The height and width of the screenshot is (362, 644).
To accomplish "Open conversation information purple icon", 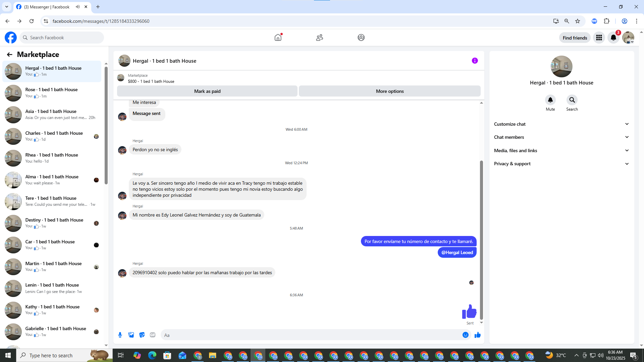I will pos(475,61).
